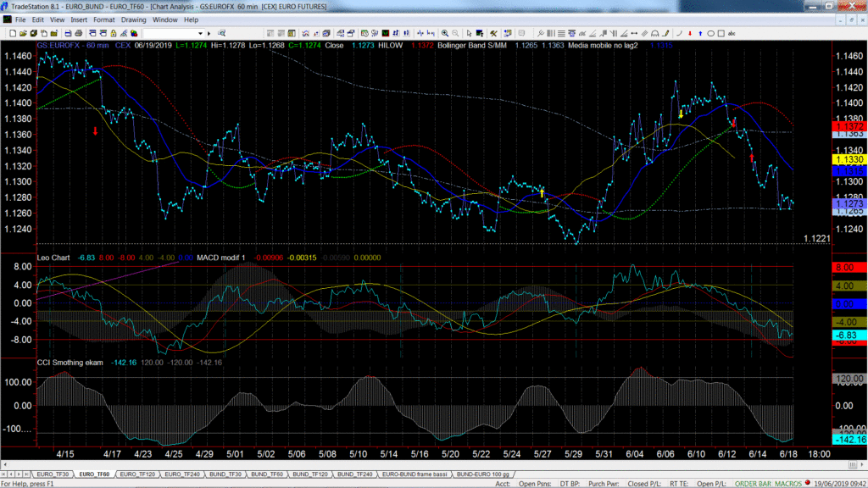
Task: Select the pointer arrow tool
Action: coord(469,33)
